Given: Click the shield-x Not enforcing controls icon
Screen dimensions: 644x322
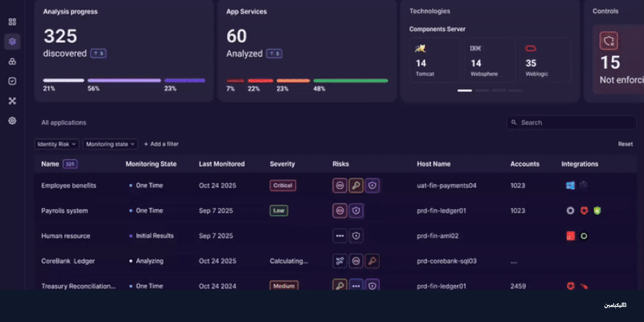Looking at the screenshot, I should click(609, 41).
